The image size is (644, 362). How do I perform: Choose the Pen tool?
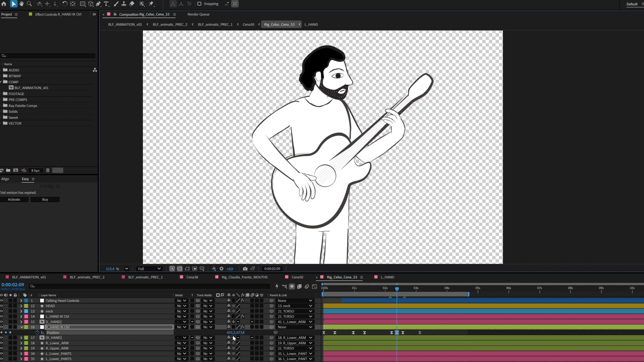click(x=98, y=4)
